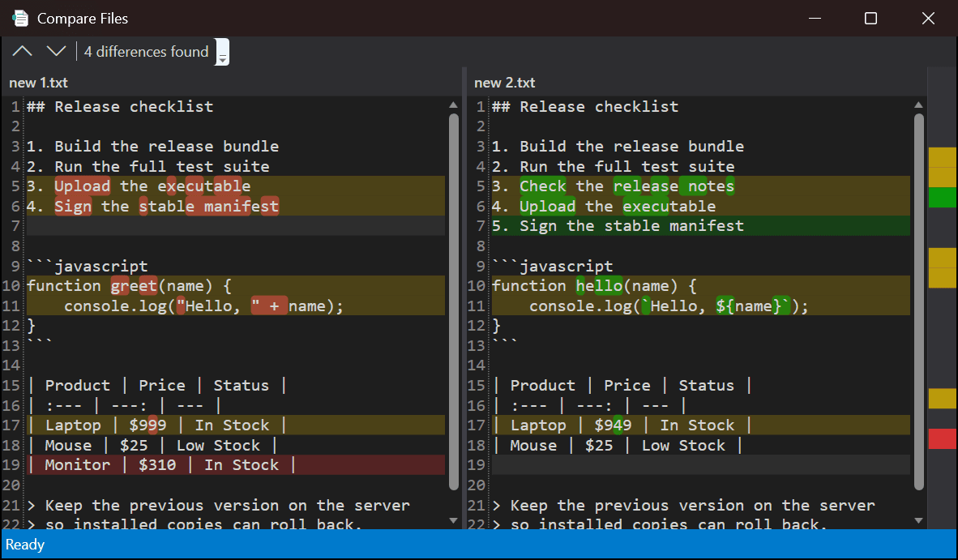Click 'Keep the previous version on the server' in new 1.txt

pos(227,506)
